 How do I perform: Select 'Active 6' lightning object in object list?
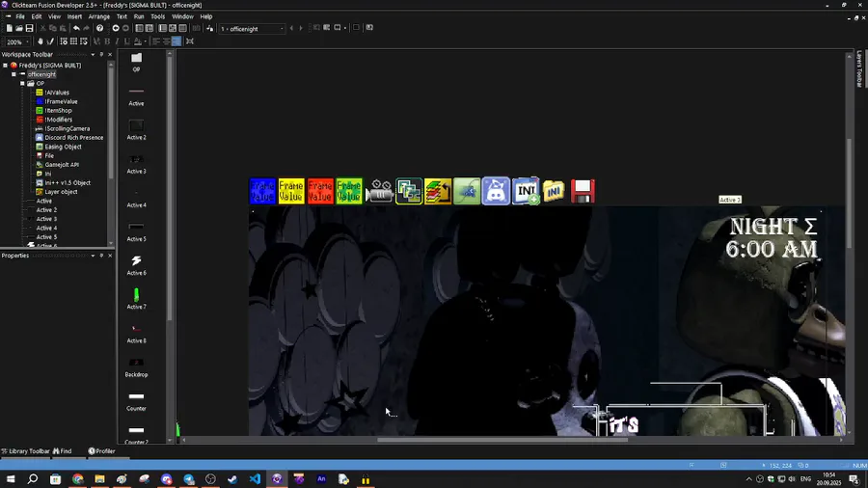136,264
